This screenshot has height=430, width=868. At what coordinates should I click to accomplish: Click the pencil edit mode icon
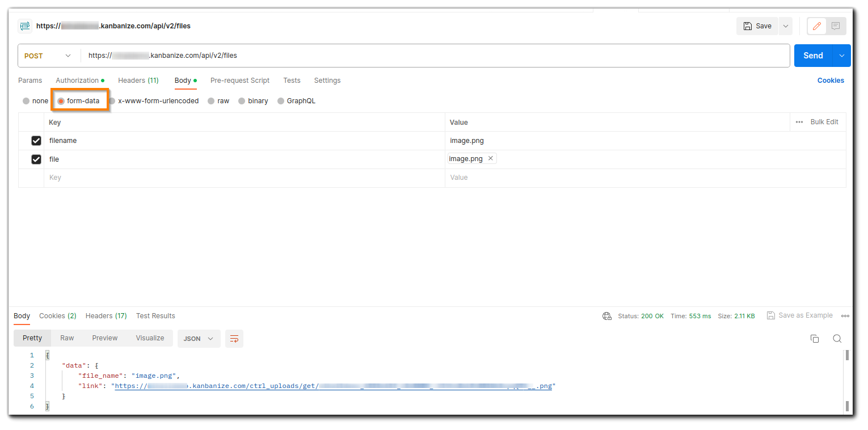coord(816,26)
